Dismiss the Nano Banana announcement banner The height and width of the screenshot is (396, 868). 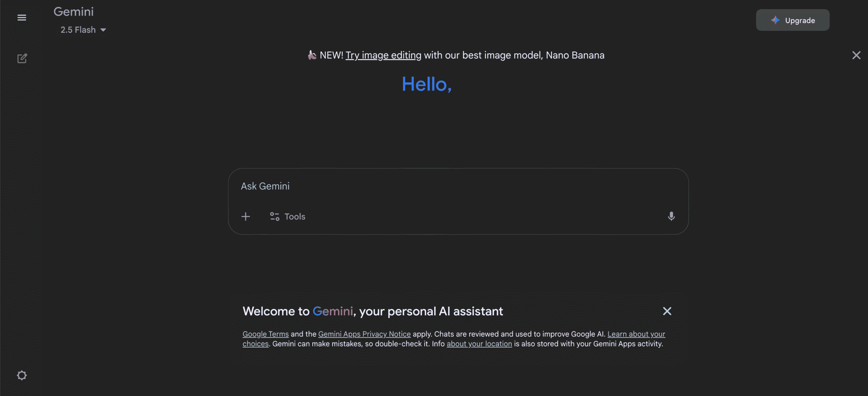(856, 55)
